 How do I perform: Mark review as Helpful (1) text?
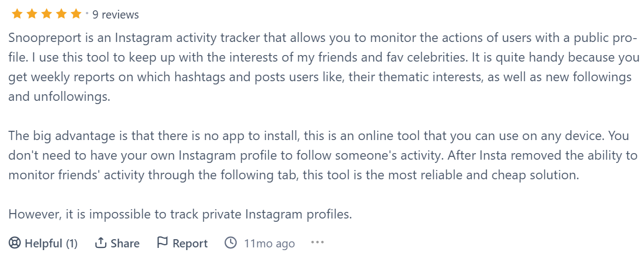51,244
